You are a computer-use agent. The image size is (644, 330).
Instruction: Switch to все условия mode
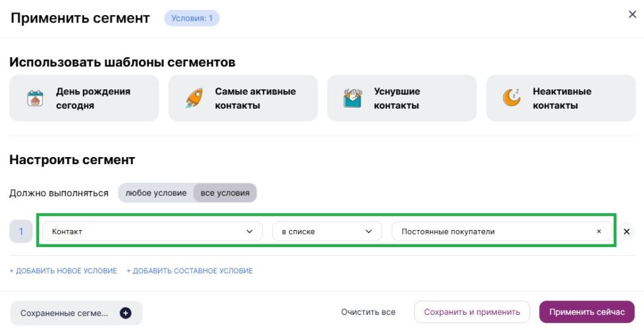[x=225, y=193]
